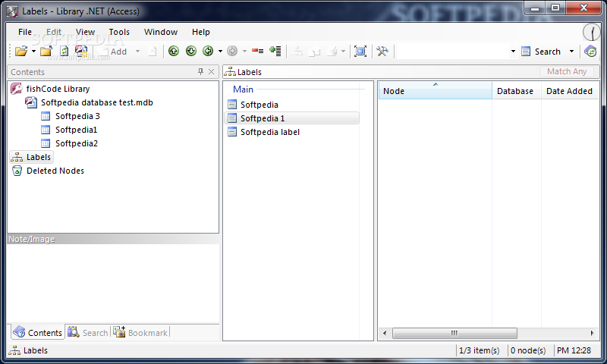Click the refresh document toolbar icon
Image resolution: width=607 pixels, height=364 pixels.
[x=64, y=51]
